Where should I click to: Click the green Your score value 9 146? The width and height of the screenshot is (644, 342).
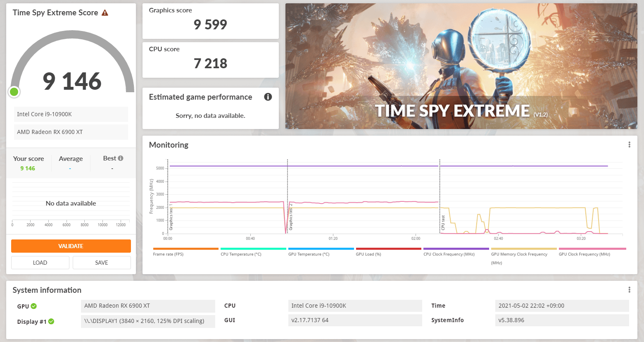28,168
